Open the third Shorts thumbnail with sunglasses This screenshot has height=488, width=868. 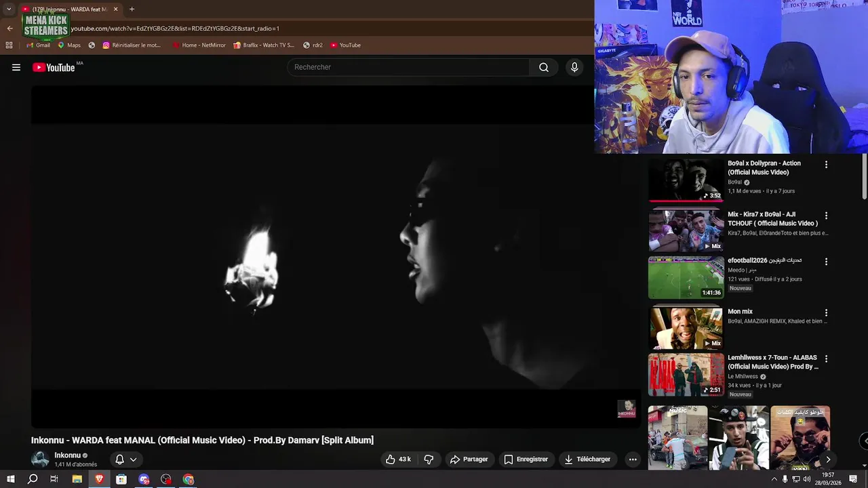point(800,438)
